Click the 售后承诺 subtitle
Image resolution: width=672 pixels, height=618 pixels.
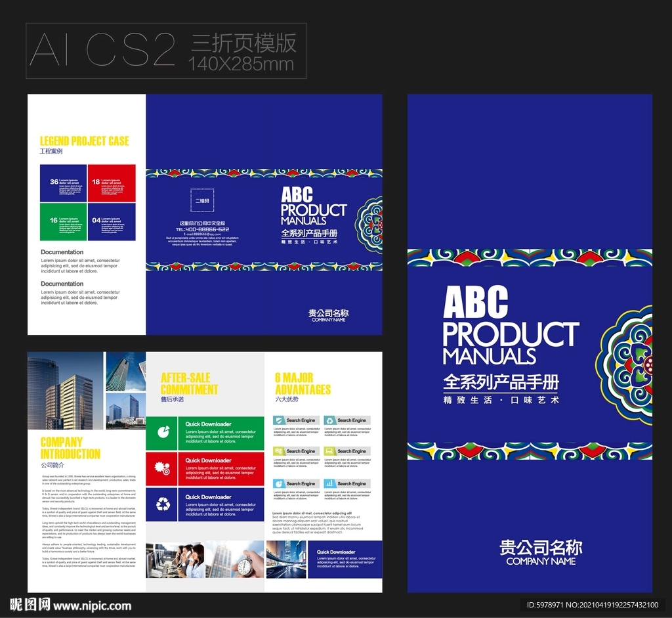[x=173, y=399]
